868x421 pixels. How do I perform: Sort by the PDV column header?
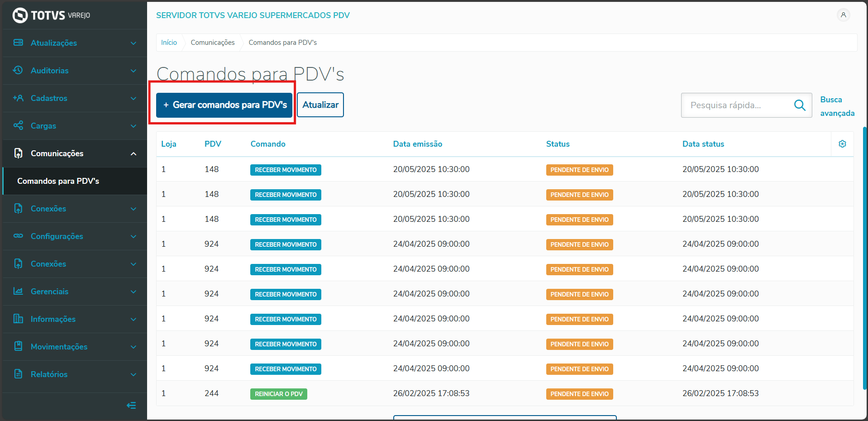pyautogui.click(x=213, y=144)
